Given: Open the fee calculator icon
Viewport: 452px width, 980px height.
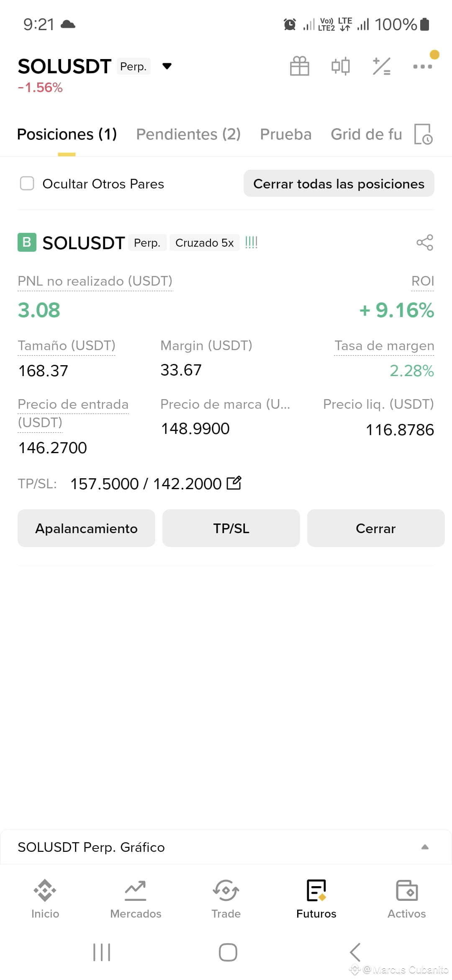Looking at the screenshot, I should [x=382, y=66].
